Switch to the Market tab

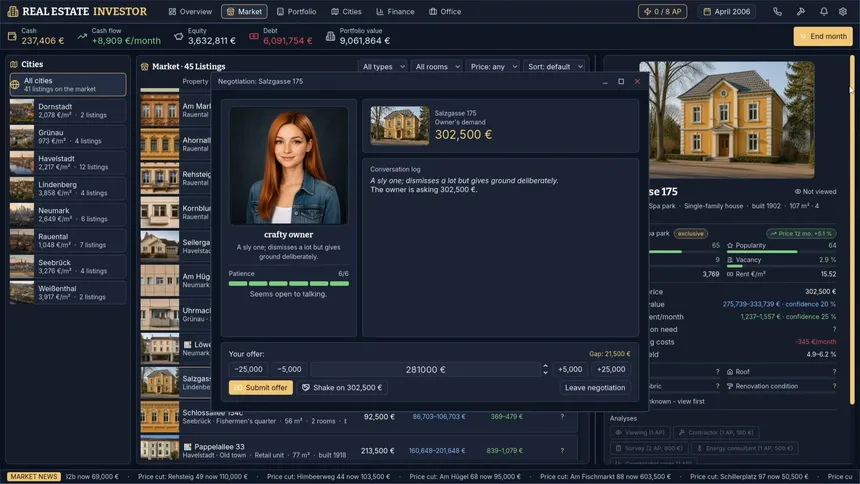pyautogui.click(x=244, y=12)
